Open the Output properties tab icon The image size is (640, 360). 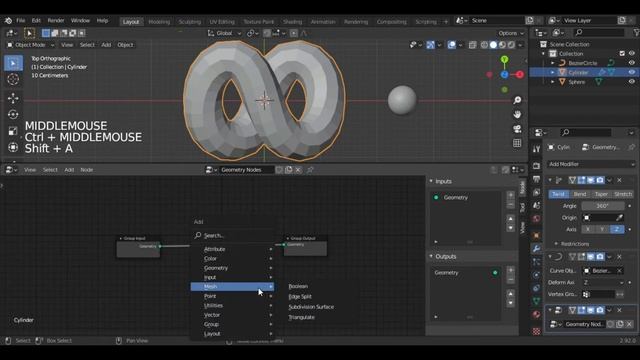[537, 179]
